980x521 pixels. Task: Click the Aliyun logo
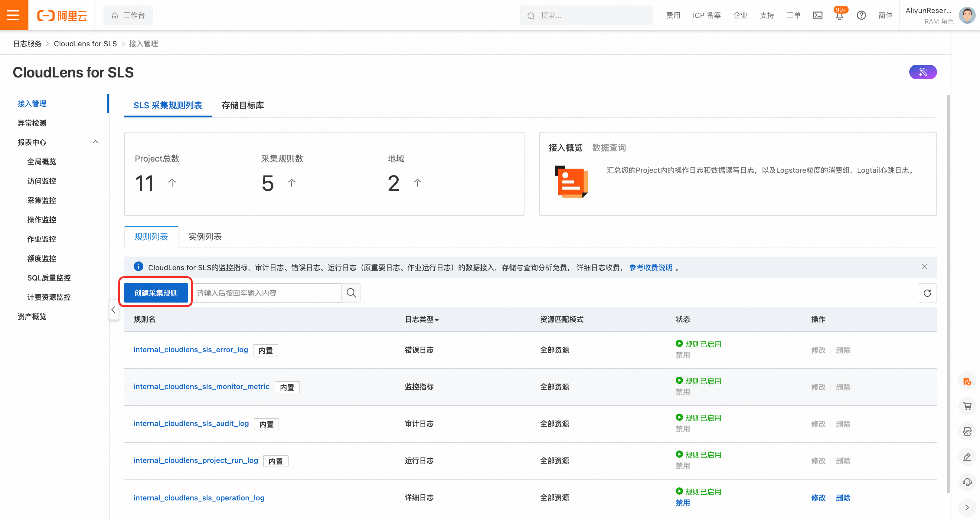[62, 16]
